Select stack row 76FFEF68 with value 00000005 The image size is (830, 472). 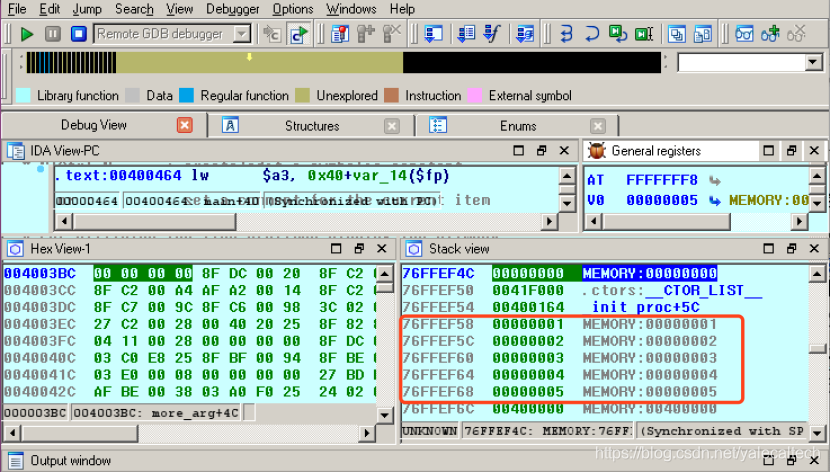[x=560, y=392]
